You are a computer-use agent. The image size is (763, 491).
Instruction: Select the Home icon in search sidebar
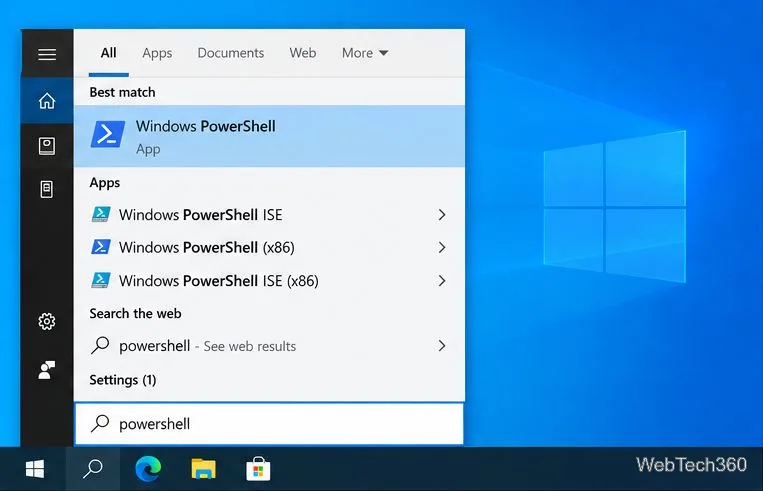(47, 101)
